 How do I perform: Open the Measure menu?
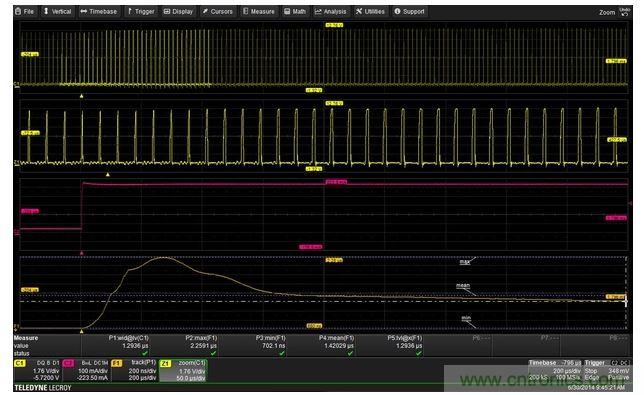(259, 11)
